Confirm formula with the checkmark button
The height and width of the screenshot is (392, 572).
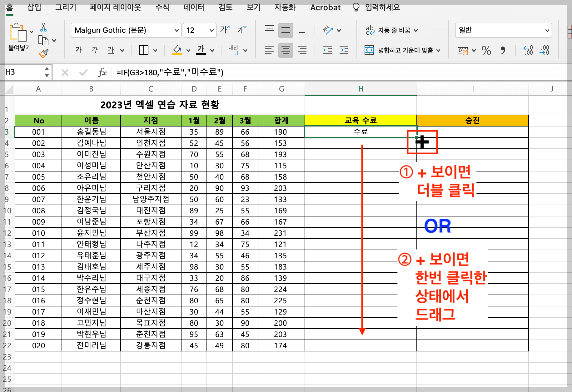[x=83, y=72]
